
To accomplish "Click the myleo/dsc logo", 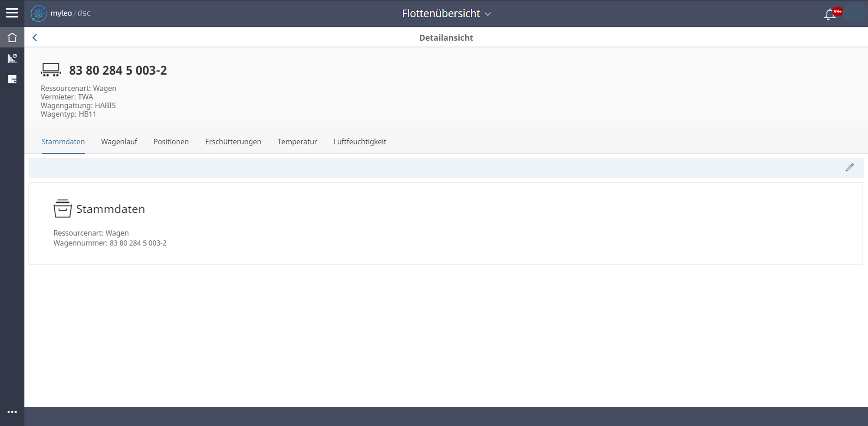I will tap(61, 13).
